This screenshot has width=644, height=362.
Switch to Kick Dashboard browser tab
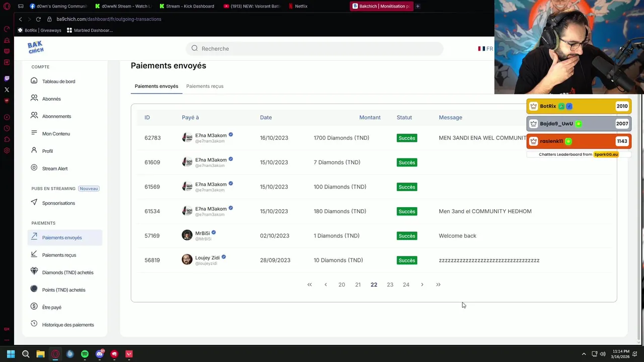[x=190, y=6]
